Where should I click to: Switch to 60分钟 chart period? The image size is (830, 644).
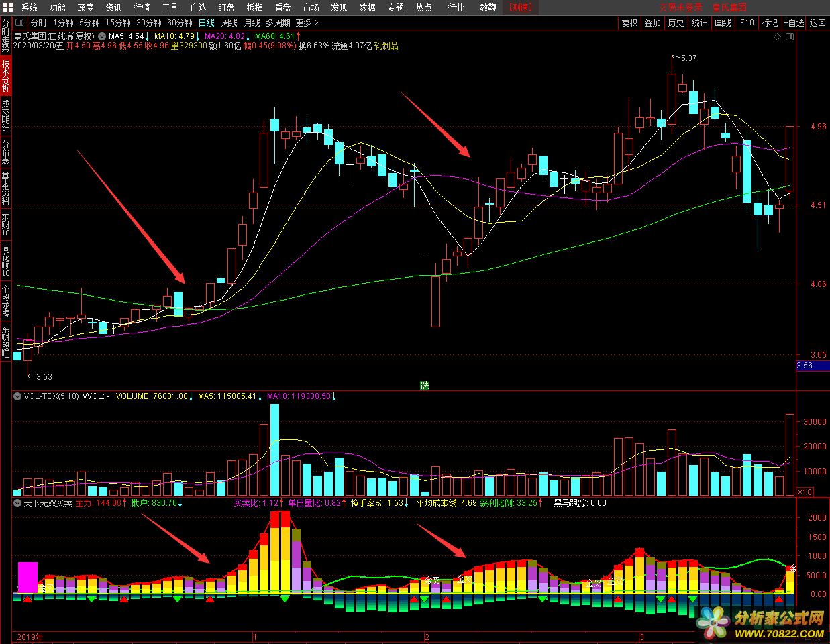180,23
